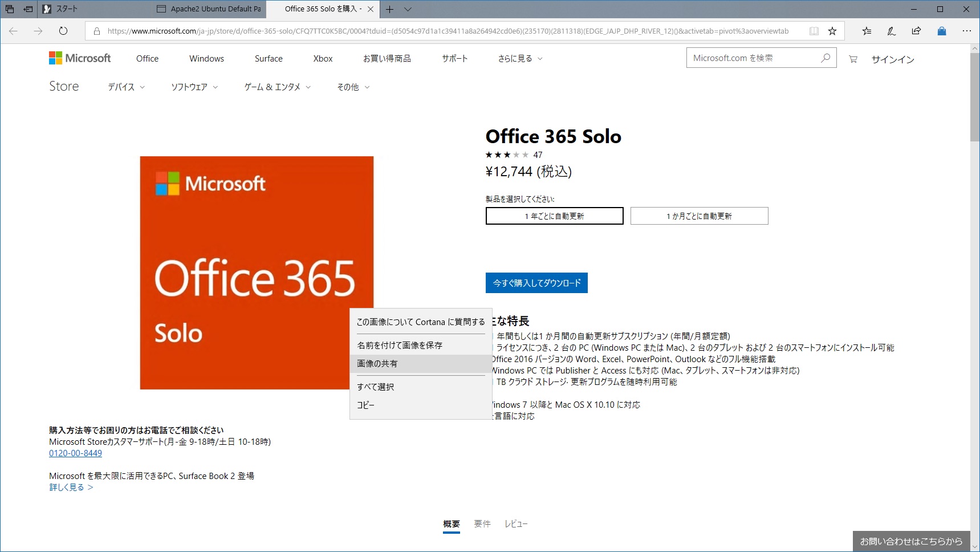980x552 pixels.
Task: Click the Store heading link
Action: pyautogui.click(x=64, y=86)
